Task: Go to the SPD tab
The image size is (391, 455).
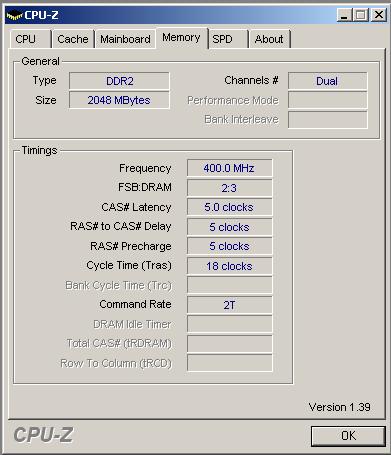Action: (x=228, y=39)
